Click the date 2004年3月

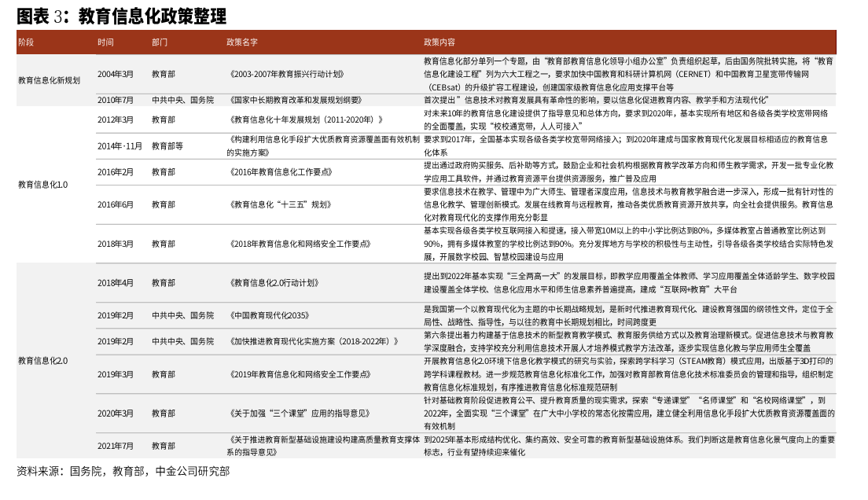pyautogui.click(x=116, y=74)
